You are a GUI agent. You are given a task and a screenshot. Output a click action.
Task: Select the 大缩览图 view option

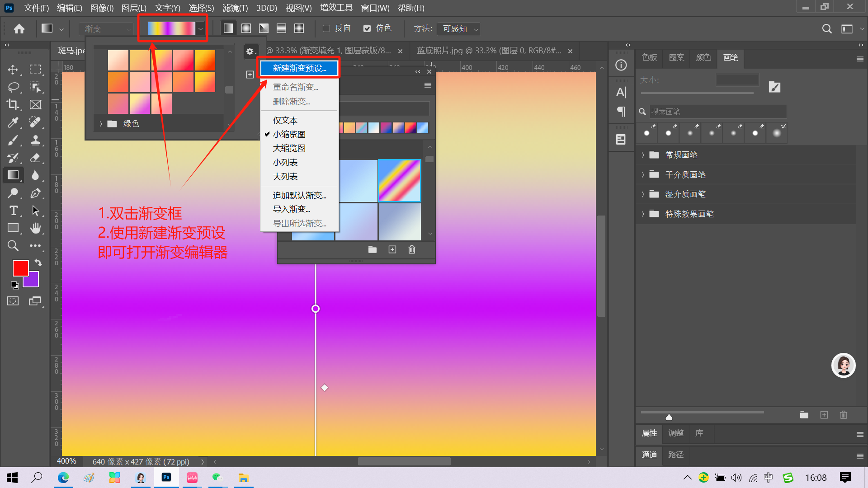click(x=289, y=148)
